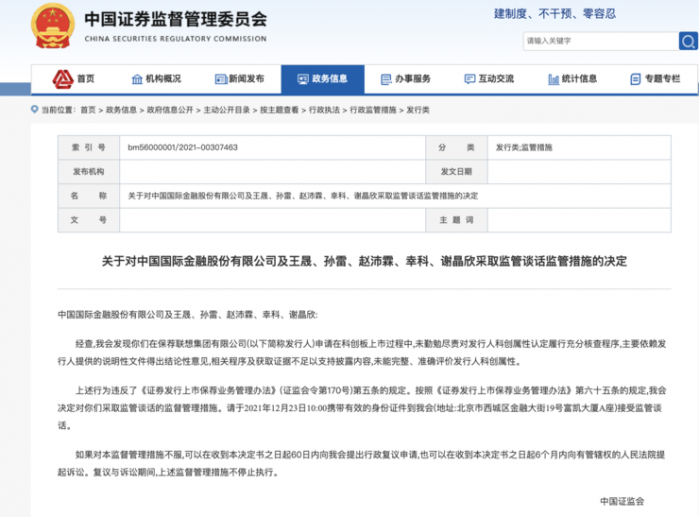
Task: Click the salutation line ending 谢晶欣:
Action: [188, 315]
